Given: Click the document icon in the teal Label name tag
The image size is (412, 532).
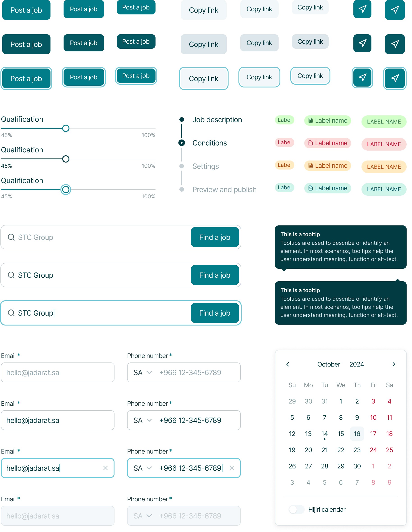Looking at the screenshot, I should point(310,188).
